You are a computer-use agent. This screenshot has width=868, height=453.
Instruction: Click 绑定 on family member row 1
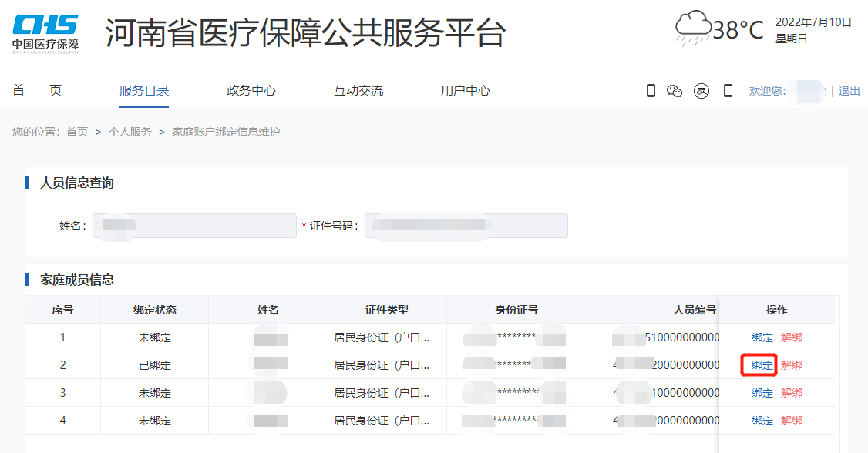[761, 337]
